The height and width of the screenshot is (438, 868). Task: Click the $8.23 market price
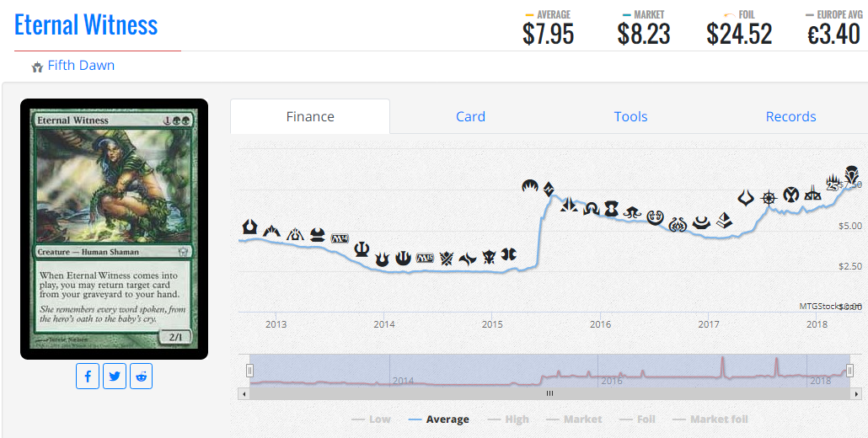pos(644,35)
